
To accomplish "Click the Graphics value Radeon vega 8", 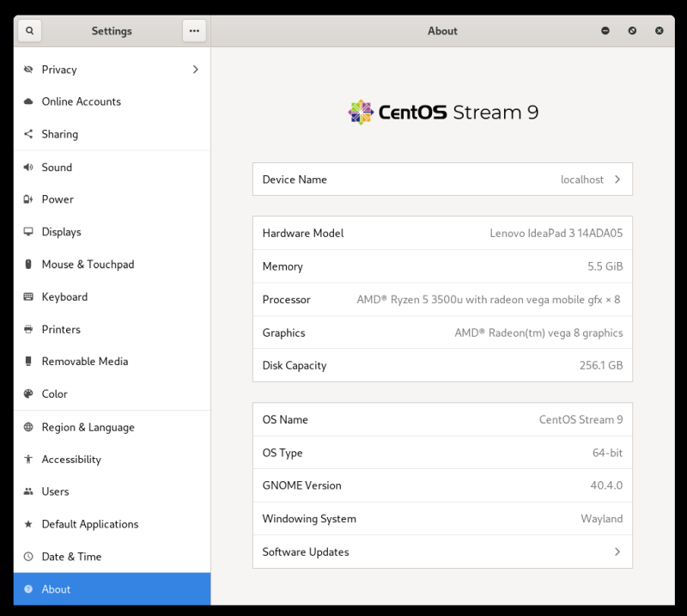I will point(538,333).
